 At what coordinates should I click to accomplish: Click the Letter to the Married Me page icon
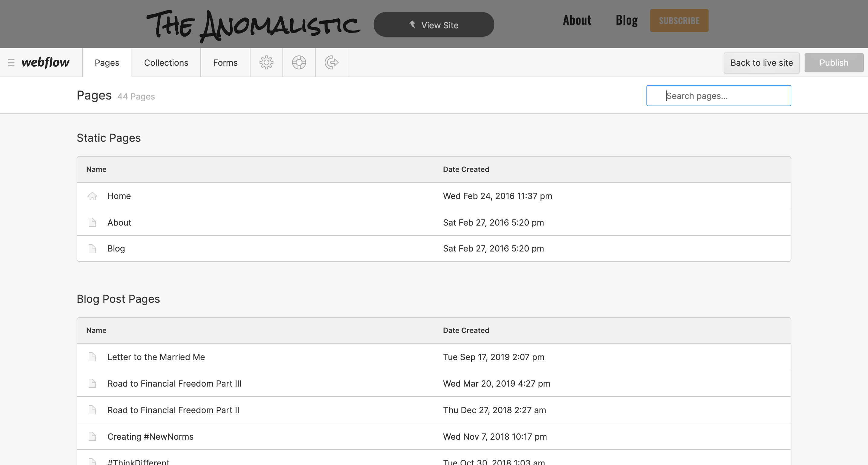[x=92, y=357]
